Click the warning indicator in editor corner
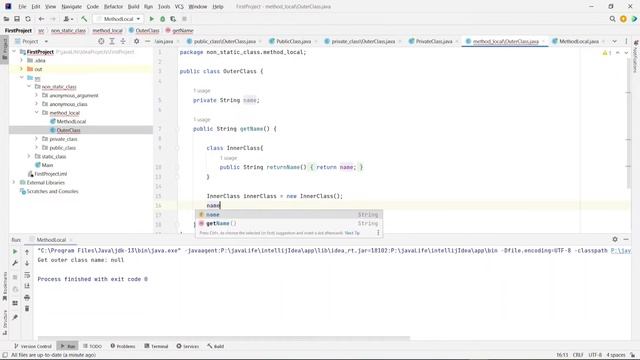This screenshot has width=640, height=360. point(607,53)
